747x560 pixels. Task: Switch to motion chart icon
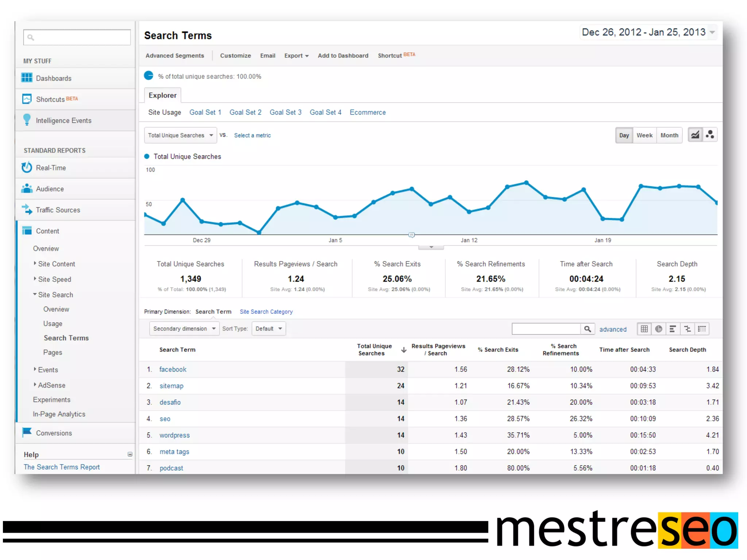tap(710, 135)
